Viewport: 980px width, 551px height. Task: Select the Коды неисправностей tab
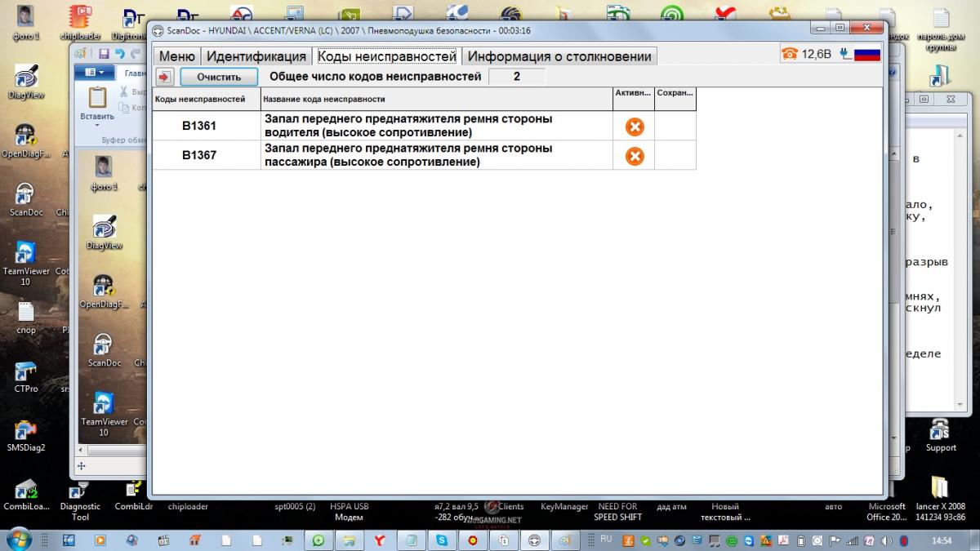tap(386, 56)
